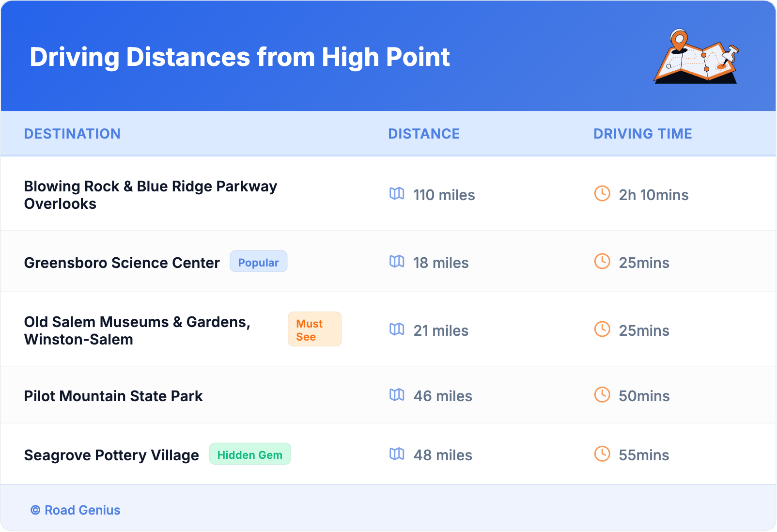Click the clock icon beside 50mins
The width and height of the screenshot is (777, 532).
[602, 395]
